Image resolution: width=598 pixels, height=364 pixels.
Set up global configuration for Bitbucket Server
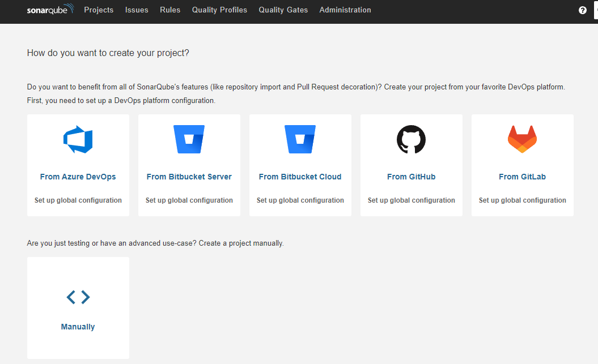coord(189,200)
